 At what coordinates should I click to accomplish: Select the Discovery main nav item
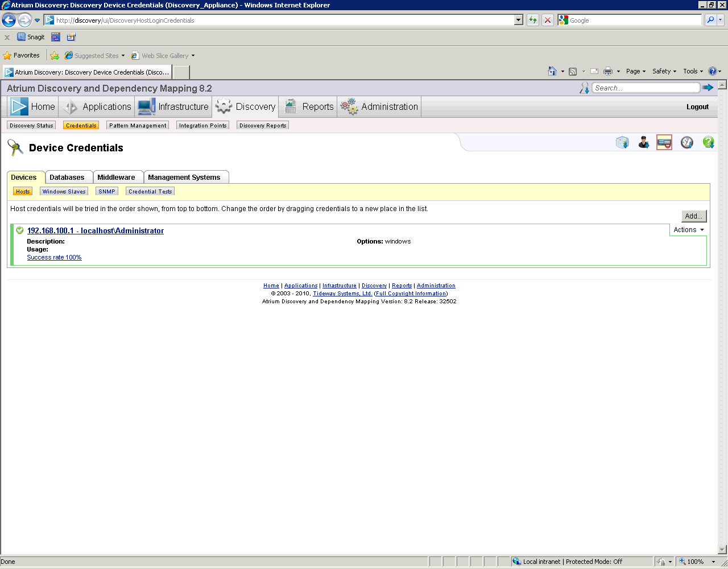[246, 106]
